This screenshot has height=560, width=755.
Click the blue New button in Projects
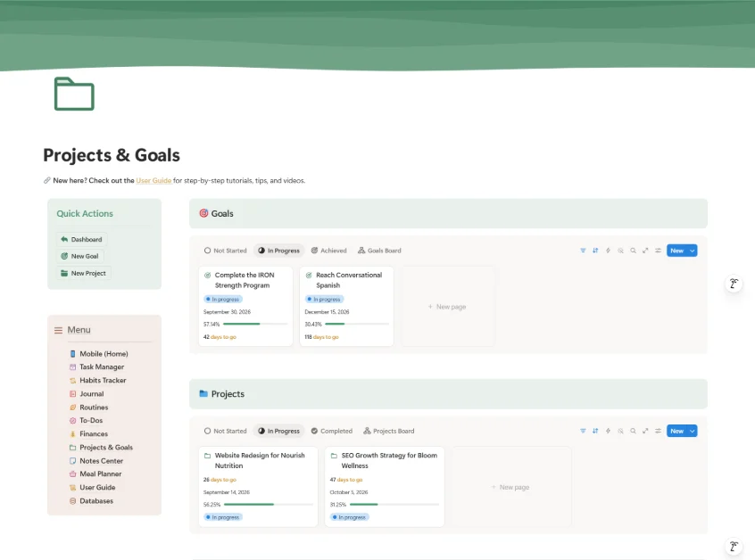coord(677,431)
